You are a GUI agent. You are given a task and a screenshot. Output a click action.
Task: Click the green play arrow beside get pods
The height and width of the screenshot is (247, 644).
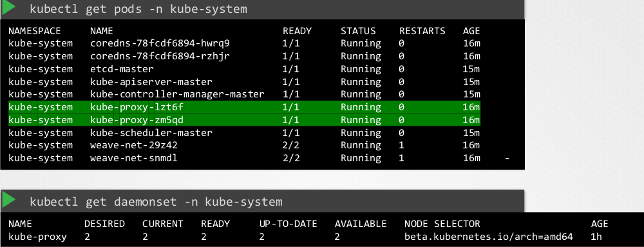pos(8,8)
